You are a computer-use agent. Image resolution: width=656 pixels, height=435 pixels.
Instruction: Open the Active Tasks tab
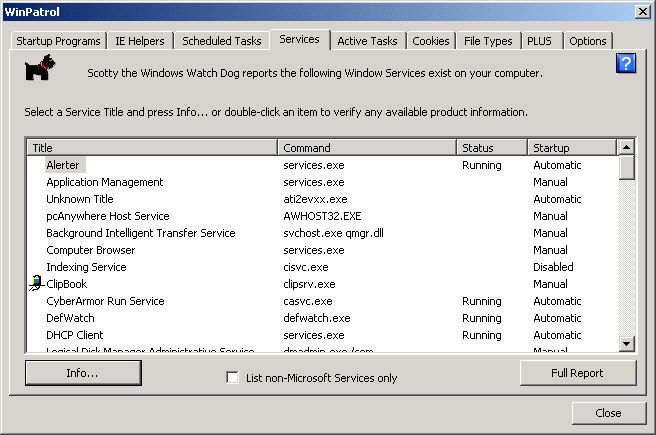click(x=367, y=41)
